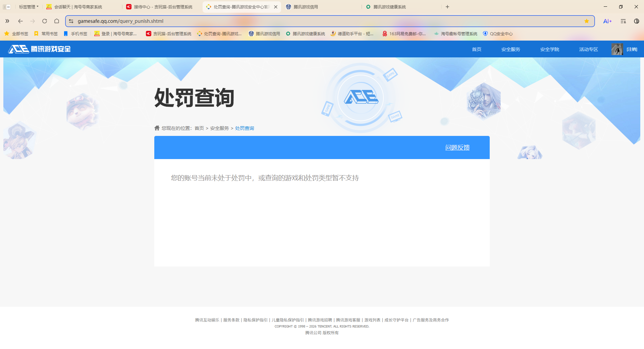Screen dimensions: 644x349
Task: Open a new browser tab with plus button
Action: click(x=448, y=6)
